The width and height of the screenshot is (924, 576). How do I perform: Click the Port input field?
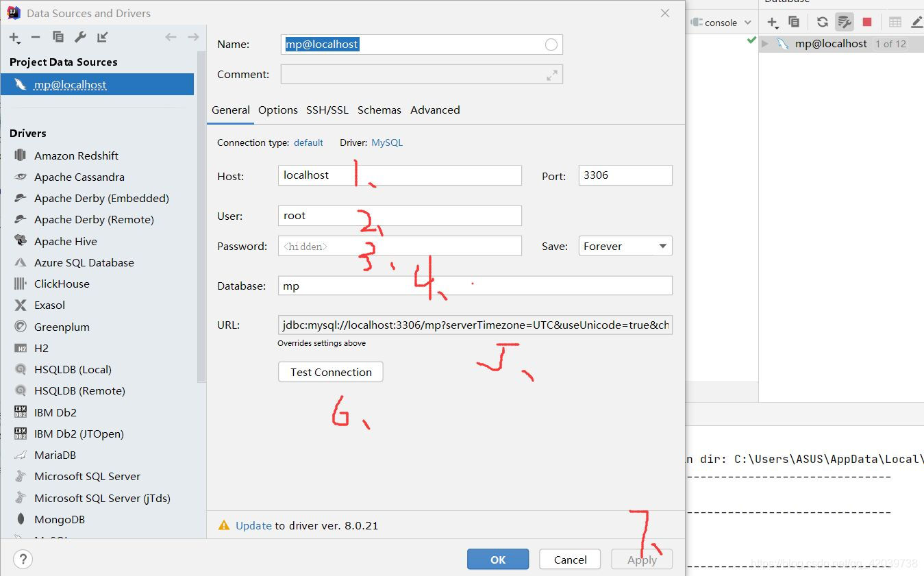pyautogui.click(x=625, y=175)
